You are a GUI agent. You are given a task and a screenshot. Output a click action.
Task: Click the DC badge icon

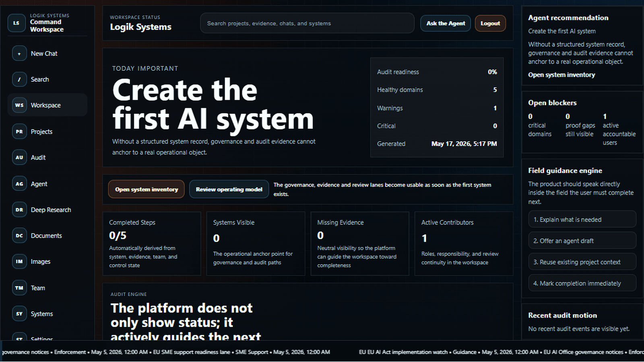pyautogui.click(x=19, y=235)
